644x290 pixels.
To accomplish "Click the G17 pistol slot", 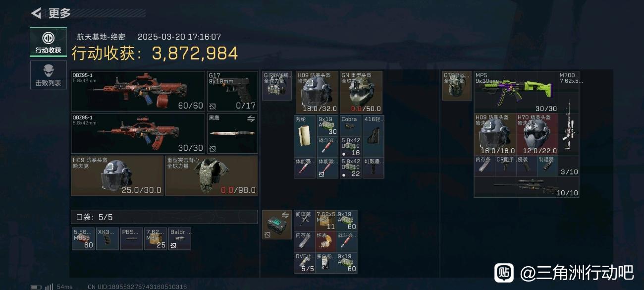I will point(232,91).
